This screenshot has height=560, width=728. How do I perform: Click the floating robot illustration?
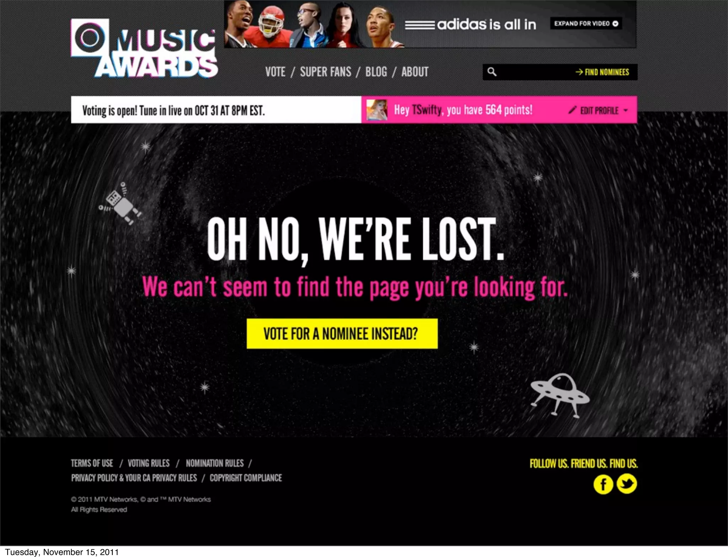[x=120, y=204]
